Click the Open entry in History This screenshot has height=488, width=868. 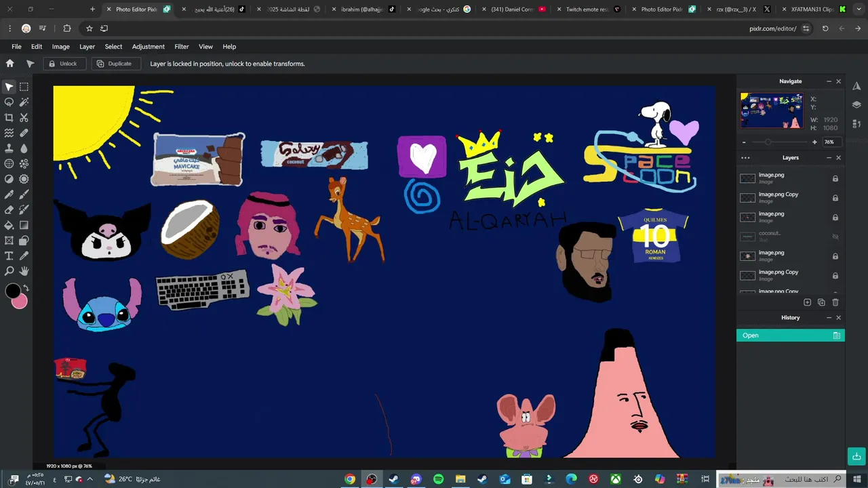(791, 335)
